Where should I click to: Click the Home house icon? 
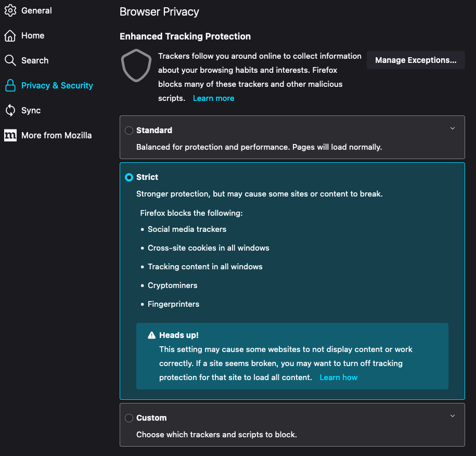[10, 35]
